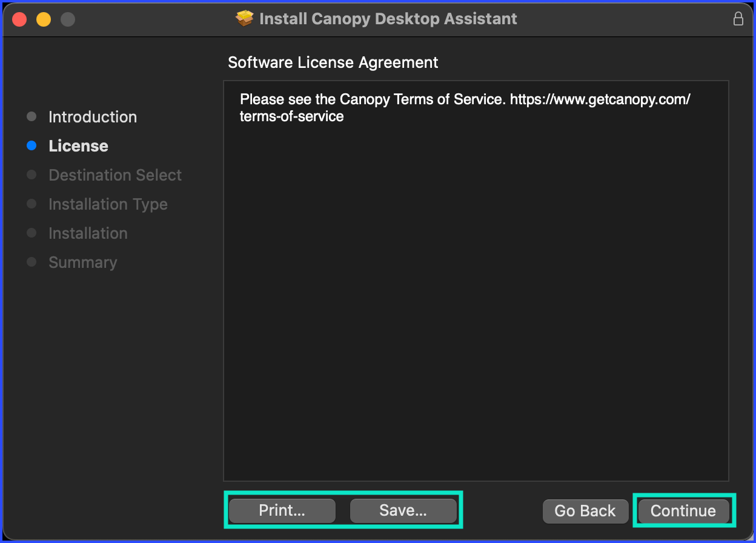The width and height of the screenshot is (756, 543).
Task: Select License step in sidebar
Action: [x=79, y=146]
